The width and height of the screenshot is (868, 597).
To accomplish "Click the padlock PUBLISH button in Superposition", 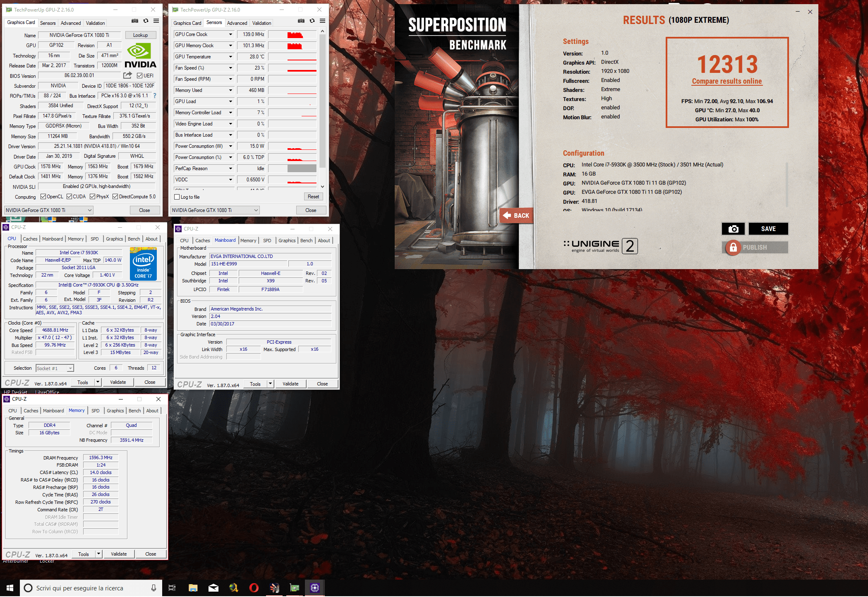I will click(x=755, y=248).
